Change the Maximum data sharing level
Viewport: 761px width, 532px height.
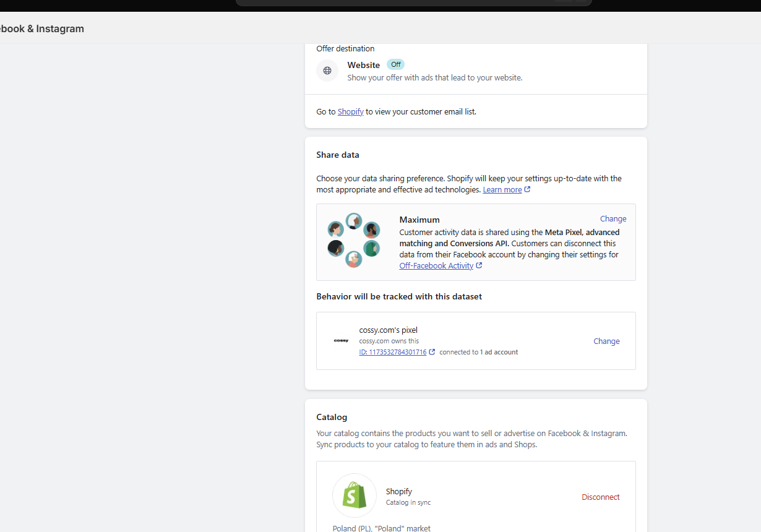(613, 219)
